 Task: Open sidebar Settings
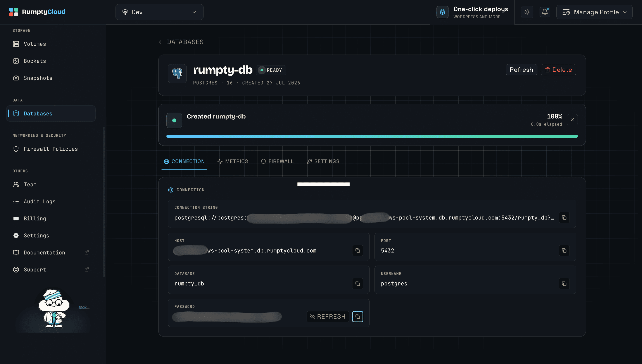click(x=51, y=235)
